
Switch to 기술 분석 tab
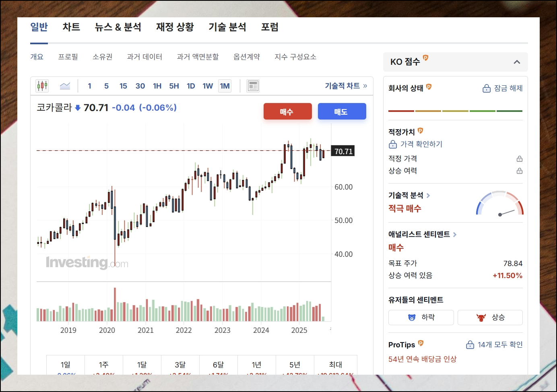pyautogui.click(x=227, y=27)
